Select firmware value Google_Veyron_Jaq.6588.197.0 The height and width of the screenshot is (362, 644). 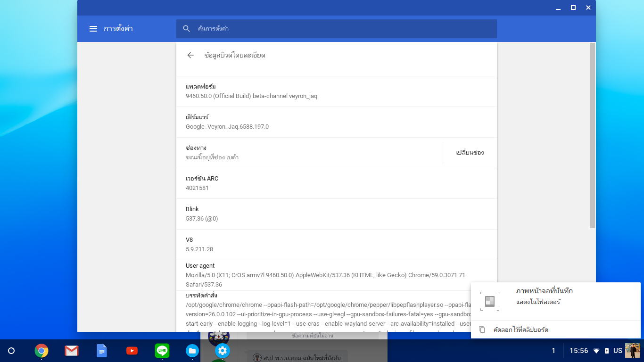227,127
